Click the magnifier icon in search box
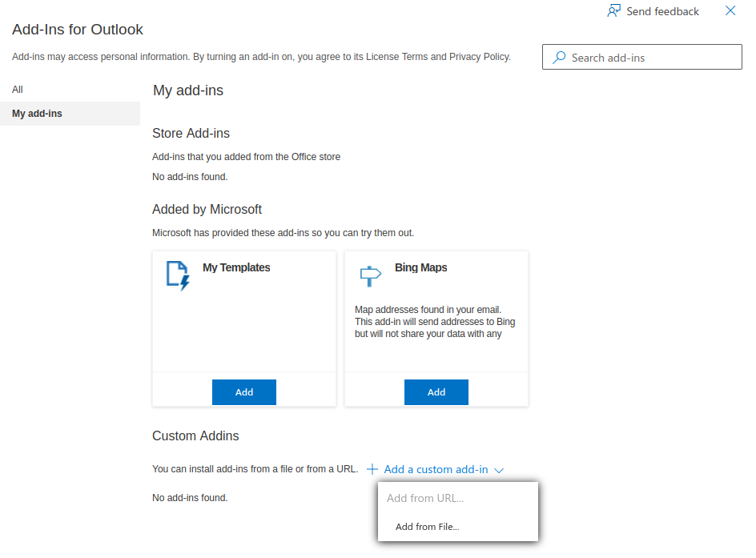756x558 pixels. pos(559,58)
